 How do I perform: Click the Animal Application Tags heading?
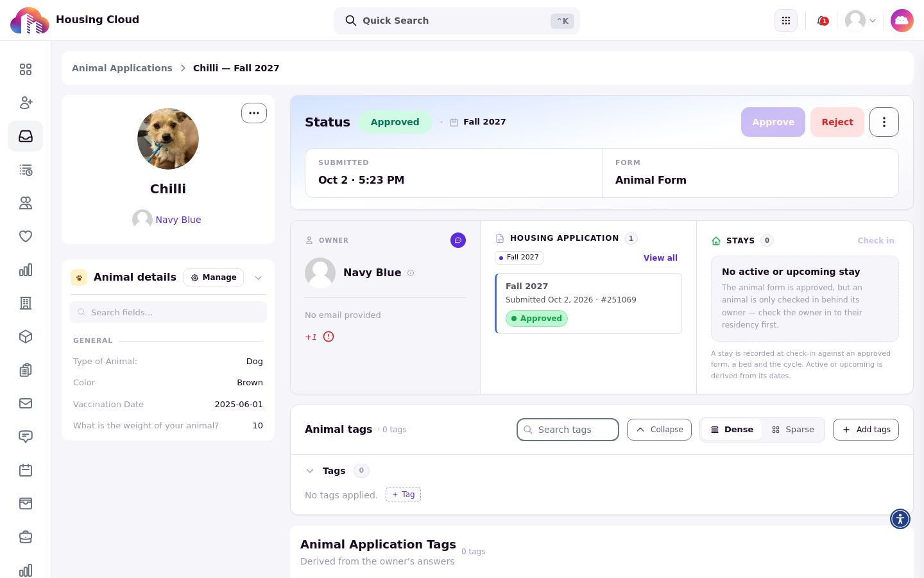pyautogui.click(x=378, y=545)
